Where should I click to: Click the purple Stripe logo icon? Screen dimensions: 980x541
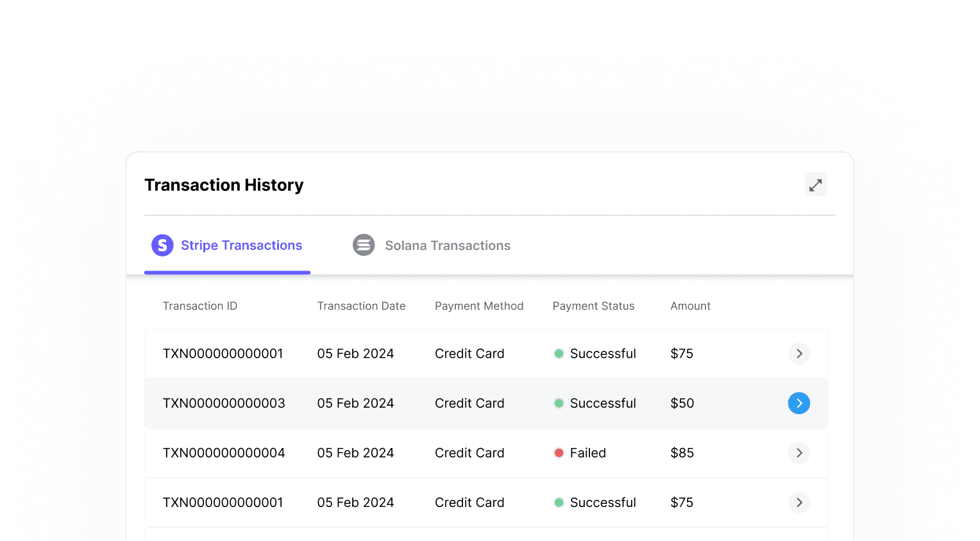click(162, 245)
